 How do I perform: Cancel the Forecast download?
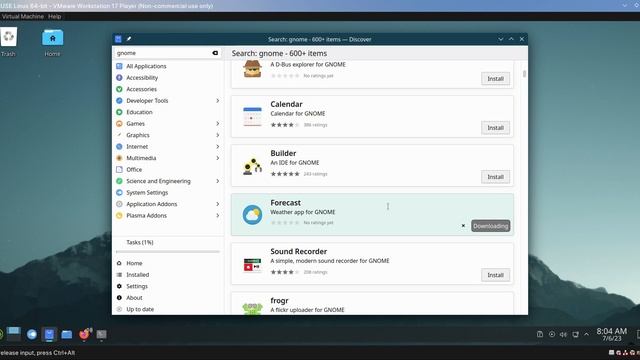463,226
